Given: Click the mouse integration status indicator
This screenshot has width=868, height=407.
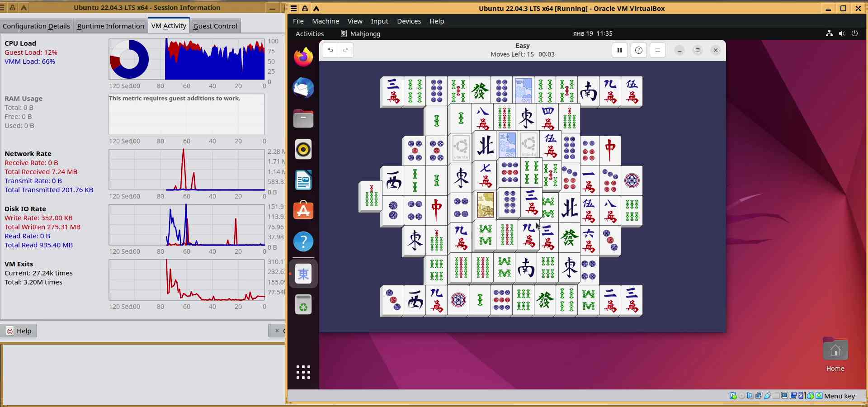Looking at the screenshot, I should (811, 396).
